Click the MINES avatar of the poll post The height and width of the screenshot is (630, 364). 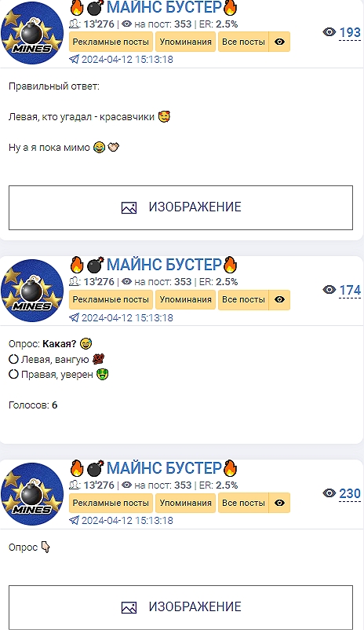click(x=32, y=291)
